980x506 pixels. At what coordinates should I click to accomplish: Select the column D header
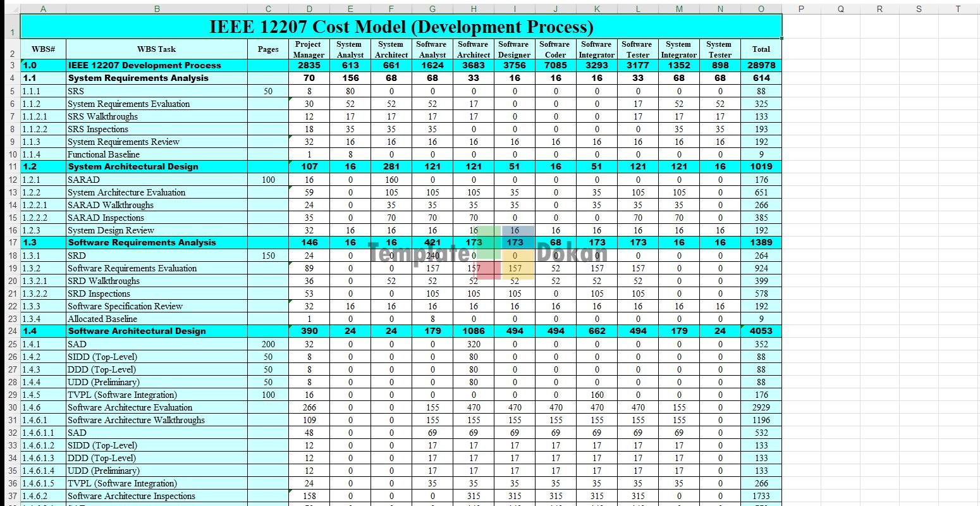(309, 9)
